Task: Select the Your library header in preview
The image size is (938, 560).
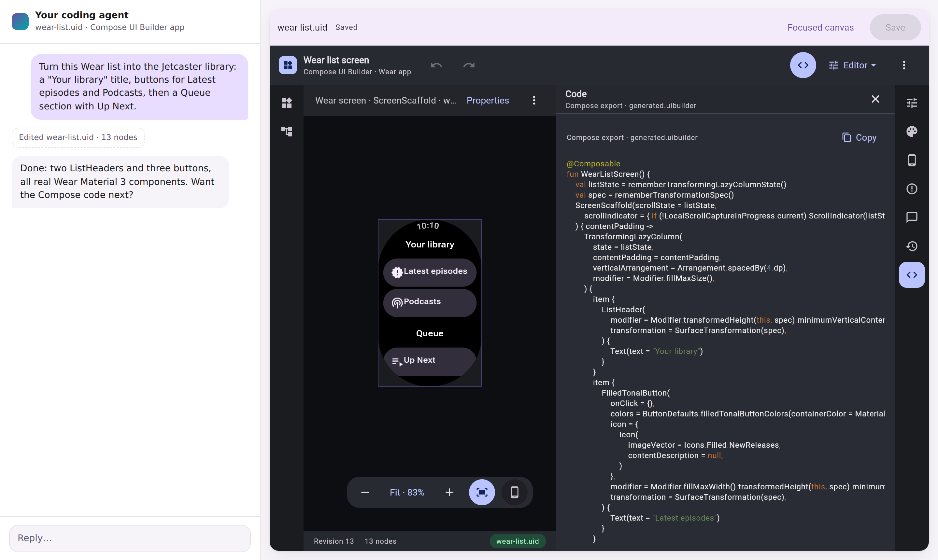Action: [430, 245]
